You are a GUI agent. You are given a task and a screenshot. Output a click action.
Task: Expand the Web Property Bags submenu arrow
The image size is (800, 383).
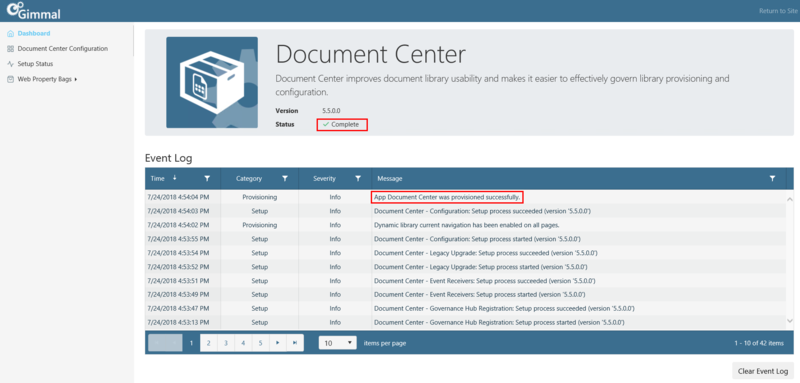[76, 80]
